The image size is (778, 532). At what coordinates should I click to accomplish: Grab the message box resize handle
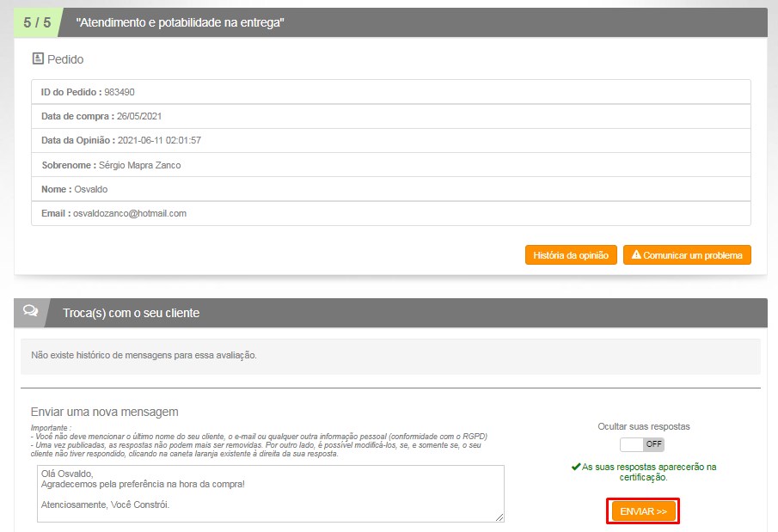499,517
